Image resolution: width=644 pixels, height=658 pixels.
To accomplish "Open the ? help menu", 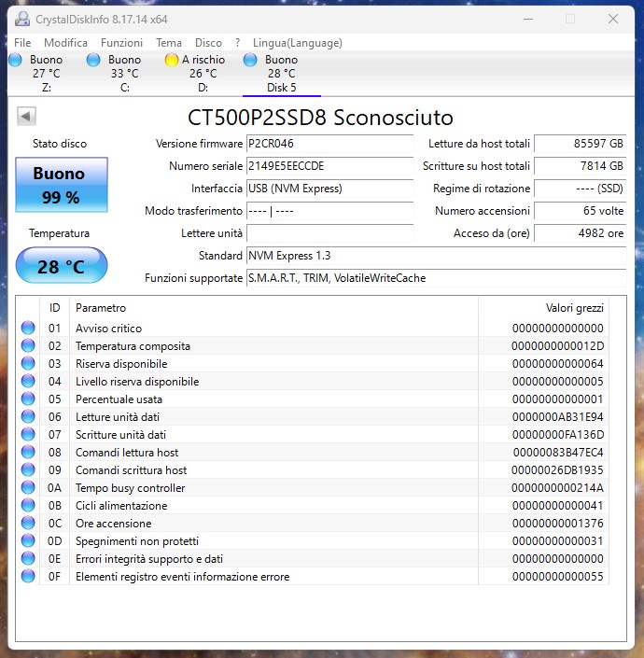I will click(237, 43).
